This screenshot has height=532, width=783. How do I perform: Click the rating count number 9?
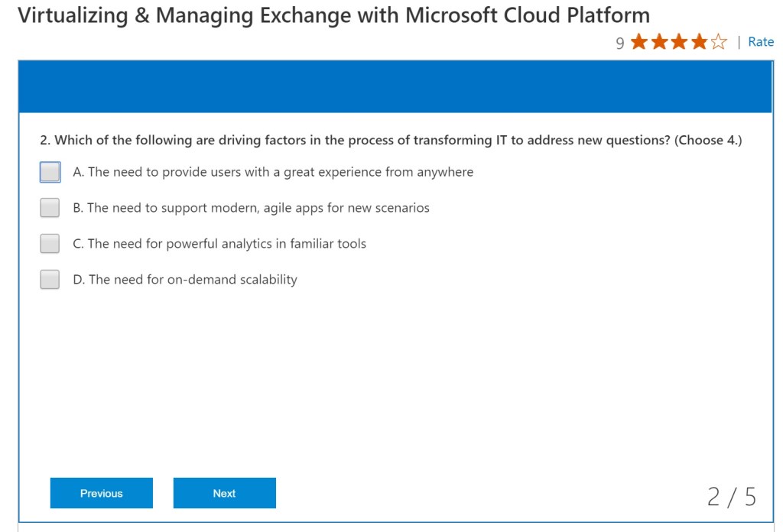pos(620,44)
